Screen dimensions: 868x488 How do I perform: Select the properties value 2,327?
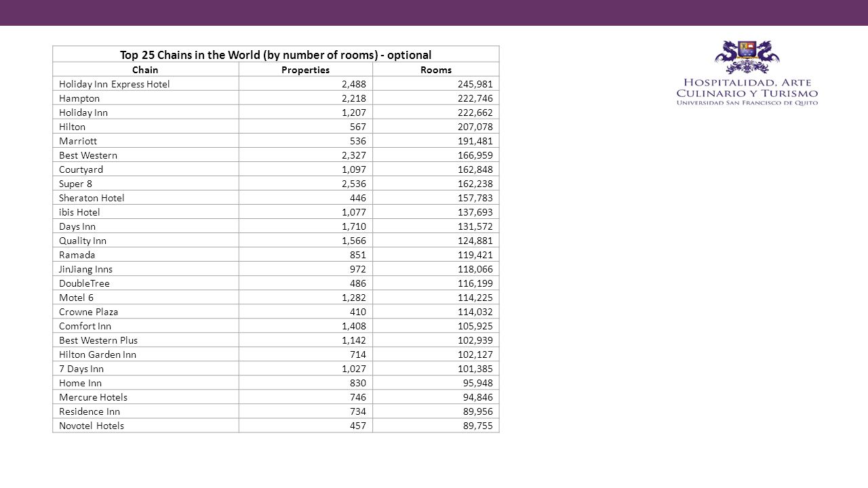[x=353, y=155]
